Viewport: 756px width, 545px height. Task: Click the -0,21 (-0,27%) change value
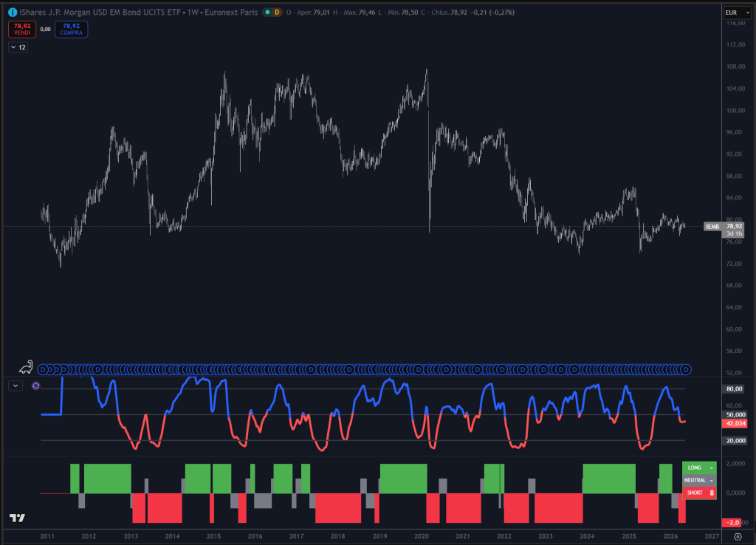492,13
